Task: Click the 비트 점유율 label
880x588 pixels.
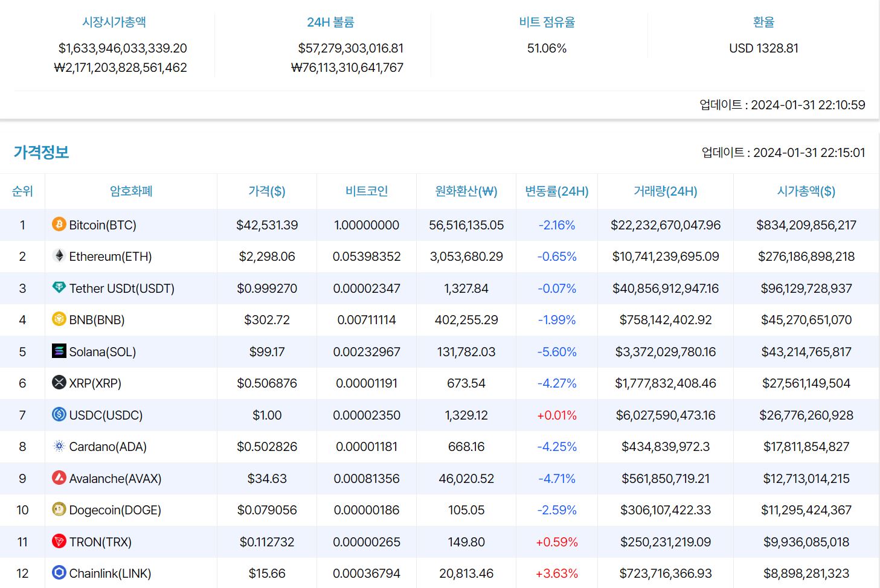Action: (x=547, y=22)
